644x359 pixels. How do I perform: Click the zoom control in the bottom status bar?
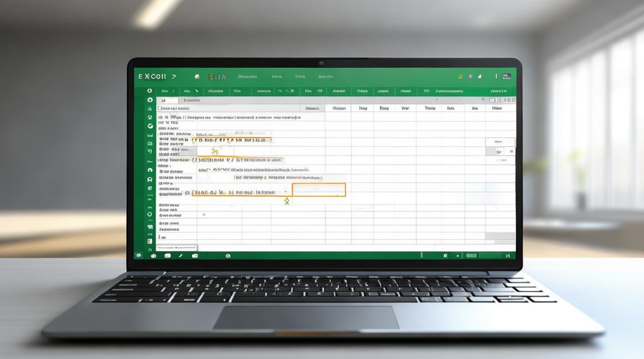471,256
